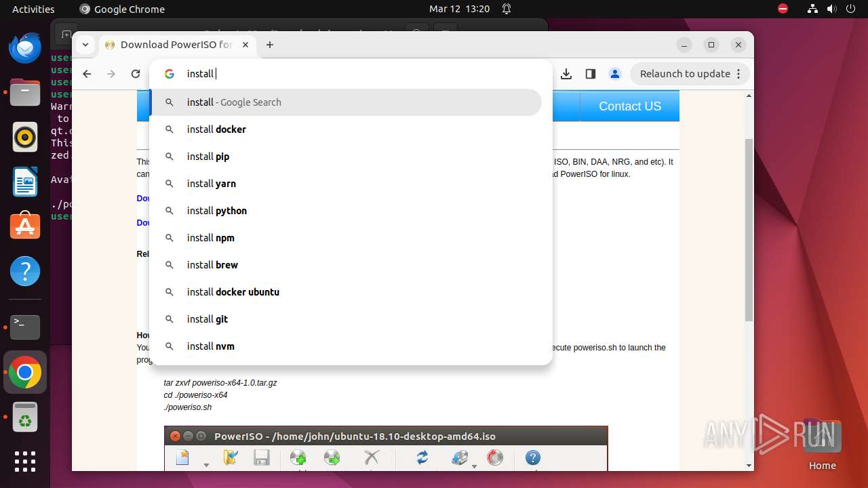
Task: Pick the 'install git' suggestion
Action: tap(346, 319)
